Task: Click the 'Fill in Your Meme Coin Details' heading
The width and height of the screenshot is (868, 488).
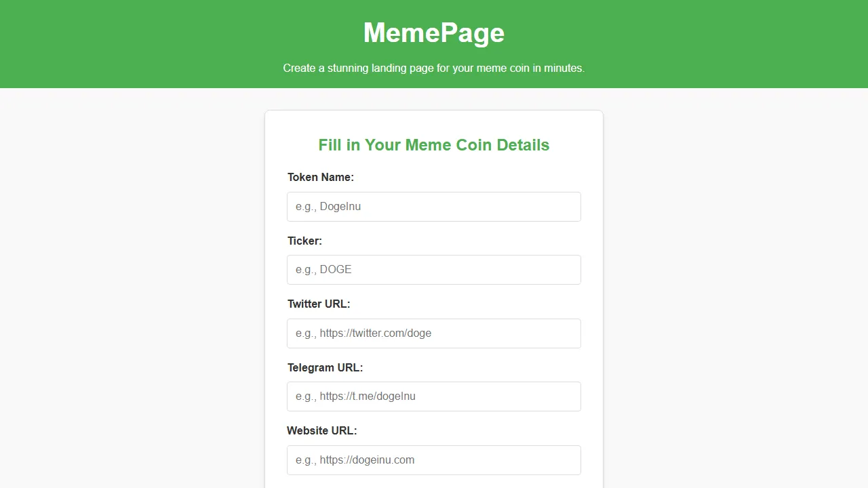Action: (x=433, y=144)
